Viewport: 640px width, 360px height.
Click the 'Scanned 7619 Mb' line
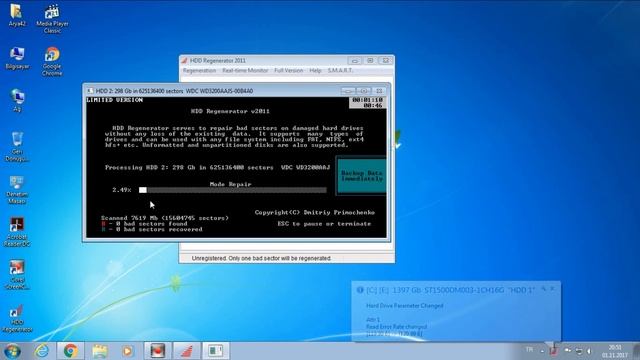[164, 218]
